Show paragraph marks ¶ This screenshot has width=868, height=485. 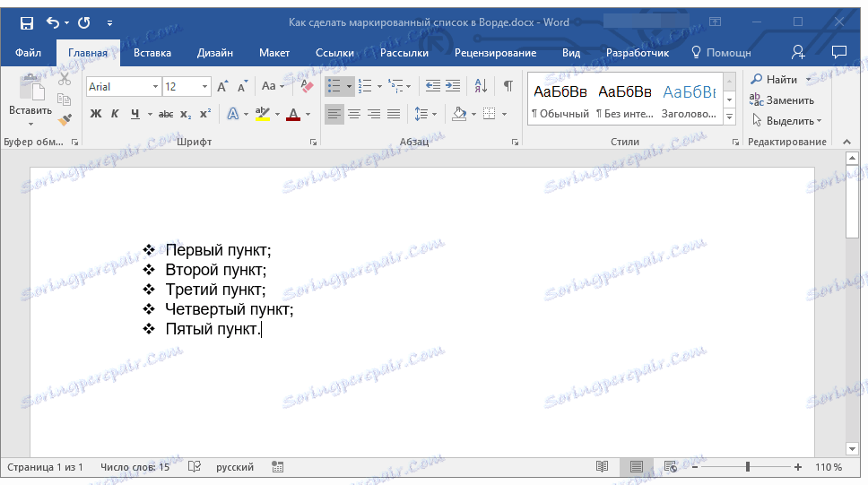tap(508, 86)
